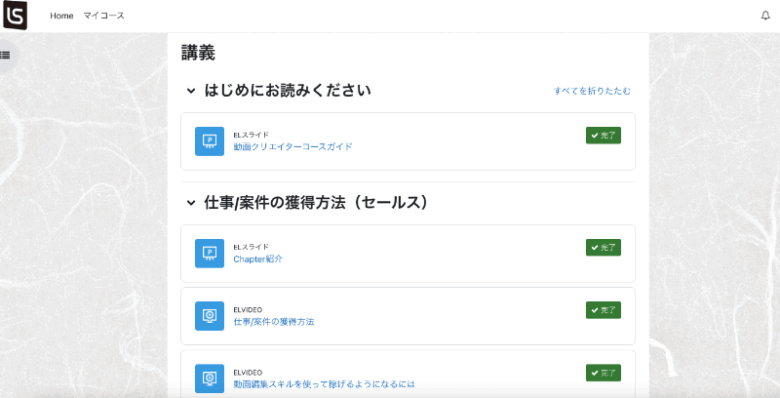This screenshot has width=780, height=398.
Task: Open the Chapter紹介 lesson link
Action: click(x=258, y=259)
